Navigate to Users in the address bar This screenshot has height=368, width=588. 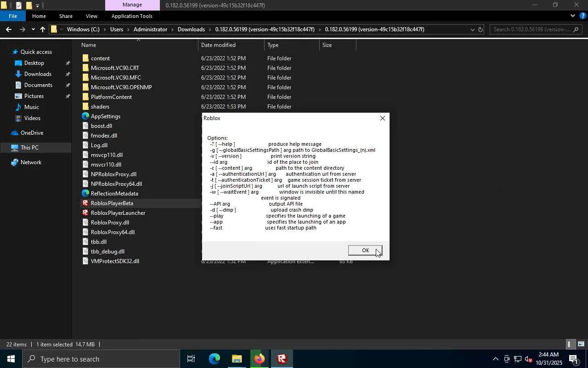pyautogui.click(x=117, y=29)
